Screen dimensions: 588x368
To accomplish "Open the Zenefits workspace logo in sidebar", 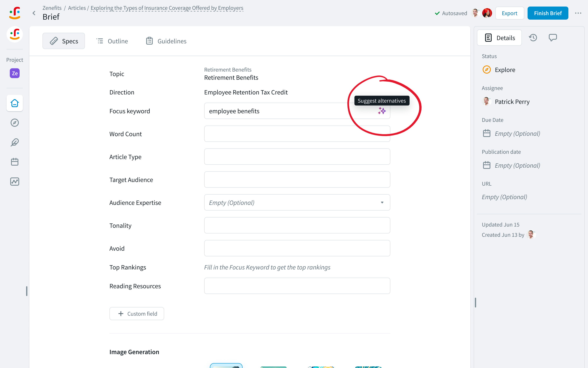I will point(14,34).
